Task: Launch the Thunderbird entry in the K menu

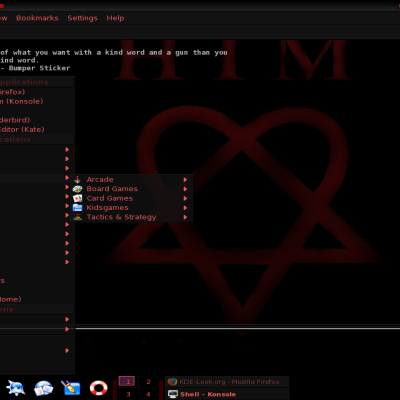Action: tap(37, 120)
